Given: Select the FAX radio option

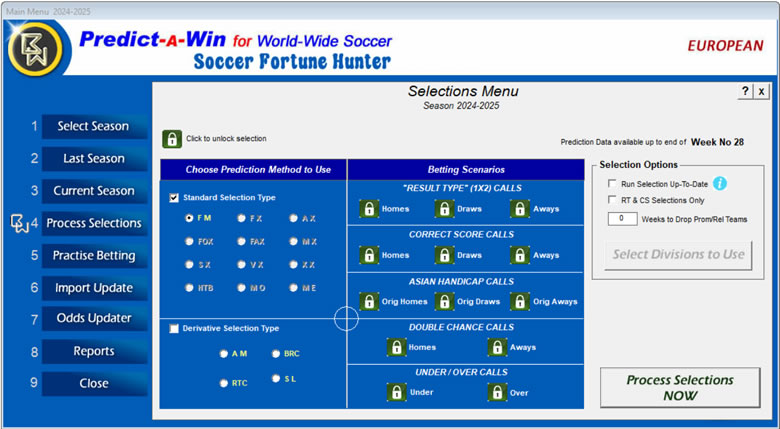Looking at the screenshot, I should coord(241,241).
